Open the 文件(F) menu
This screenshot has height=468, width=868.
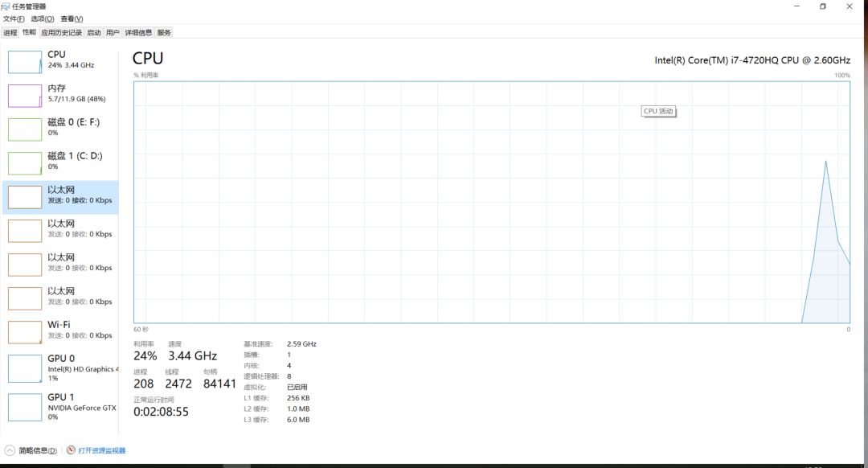click(14, 18)
